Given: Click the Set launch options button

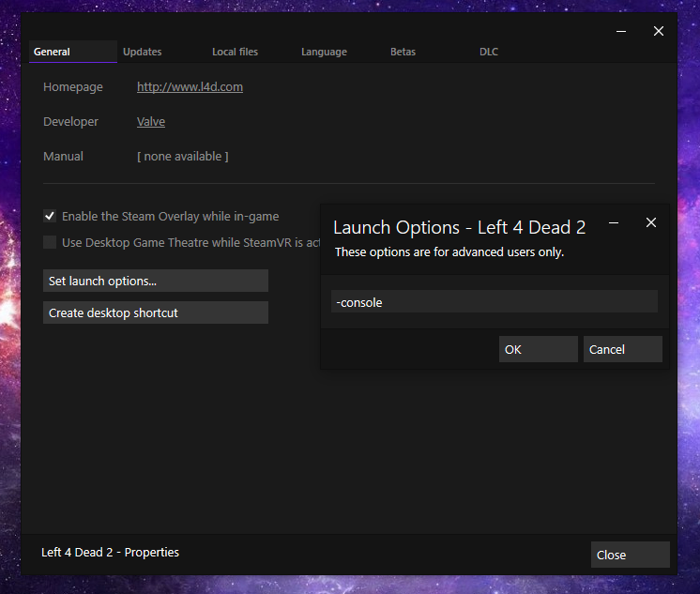Looking at the screenshot, I should (x=156, y=281).
